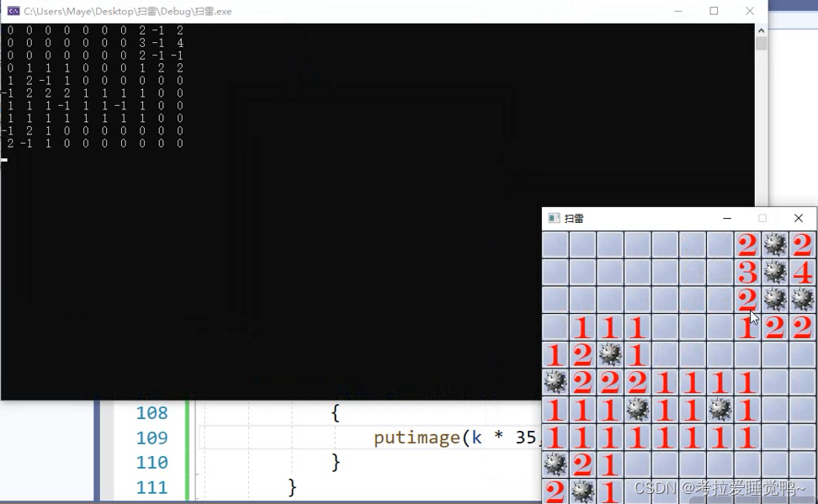Image resolution: width=818 pixels, height=504 pixels.
Task: Click the mine between the 3 and 4 tiles
Action: click(775, 273)
